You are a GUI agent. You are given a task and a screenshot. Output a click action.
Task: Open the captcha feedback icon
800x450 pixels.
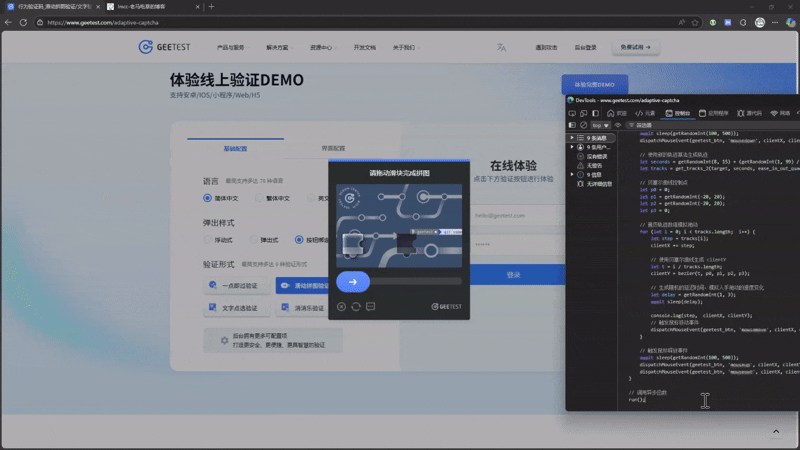point(370,307)
